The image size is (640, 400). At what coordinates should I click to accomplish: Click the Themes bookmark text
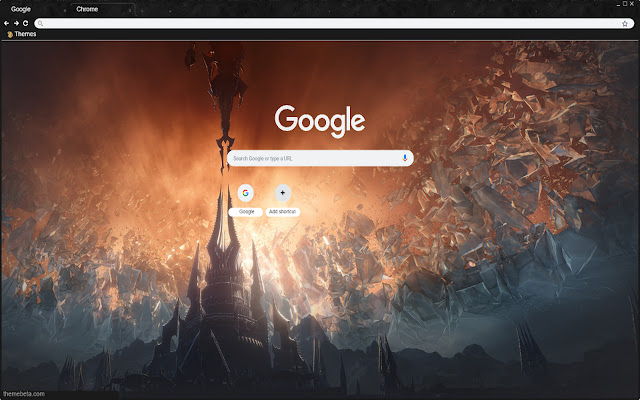coord(25,34)
